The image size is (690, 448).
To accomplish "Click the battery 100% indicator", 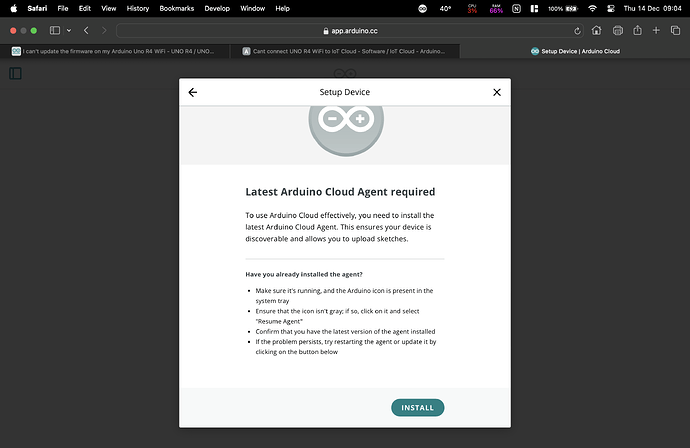I will [562, 8].
